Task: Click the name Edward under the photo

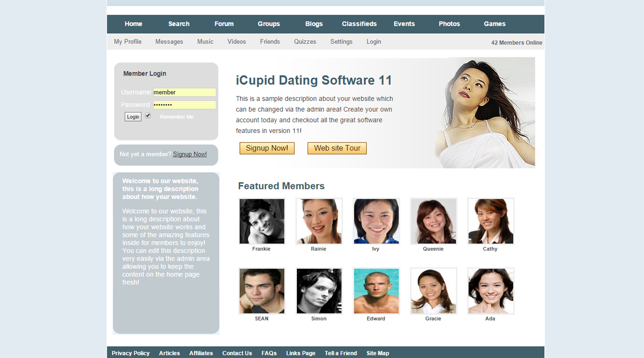Action: click(376, 319)
